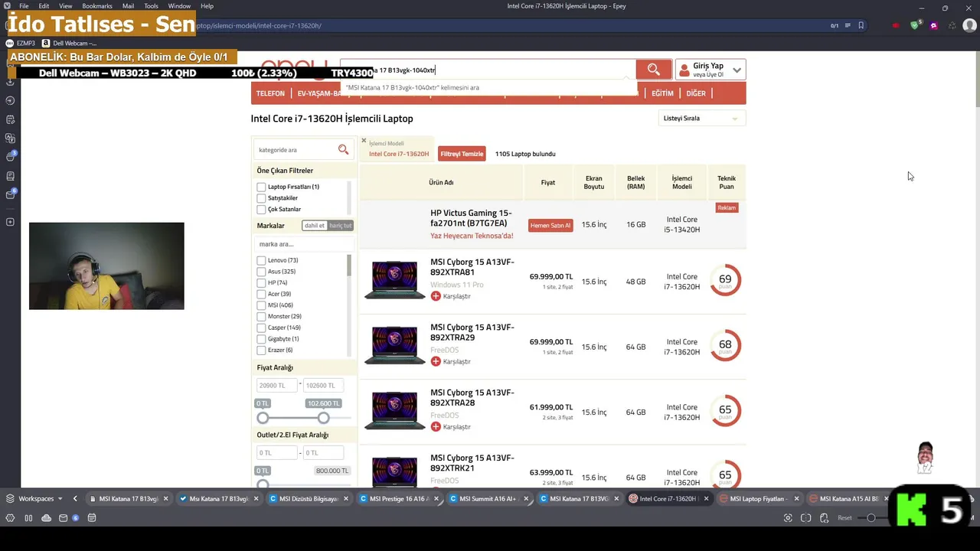
Task: Open the EZMP3 bookmark in the bookmarks bar
Action: coord(21,44)
